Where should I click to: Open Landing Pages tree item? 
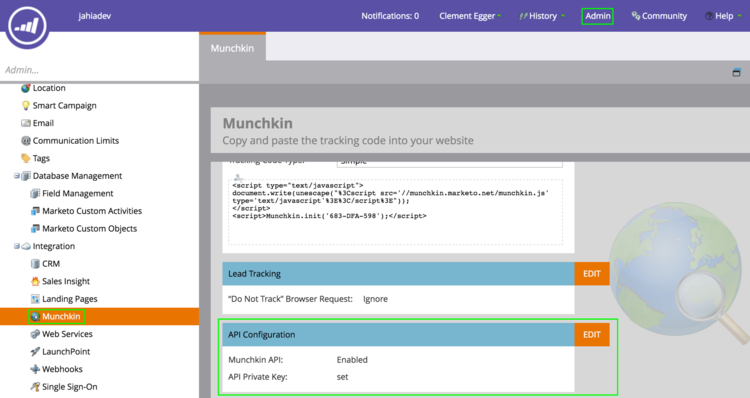tap(70, 299)
